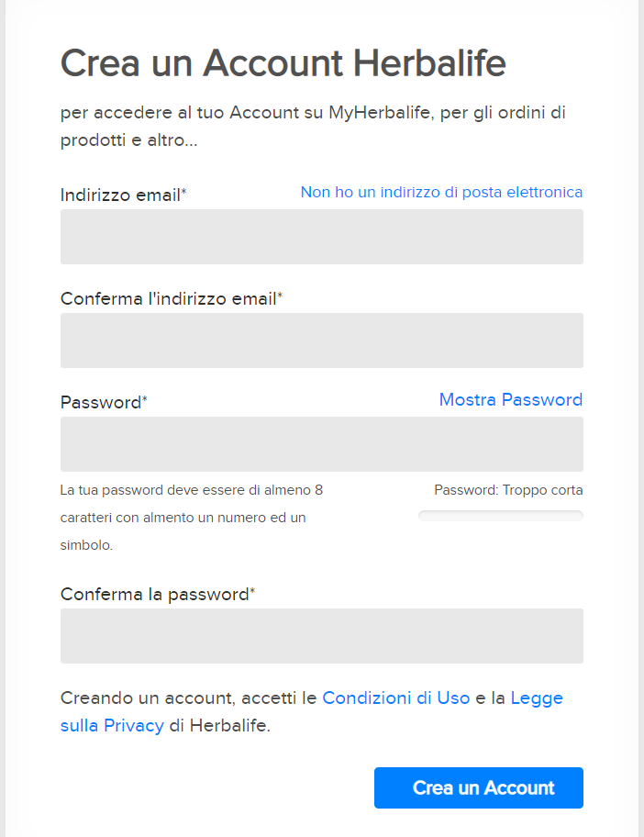The height and width of the screenshot is (837, 644).
Task: Click the password strength meter bar
Action: point(500,516)
